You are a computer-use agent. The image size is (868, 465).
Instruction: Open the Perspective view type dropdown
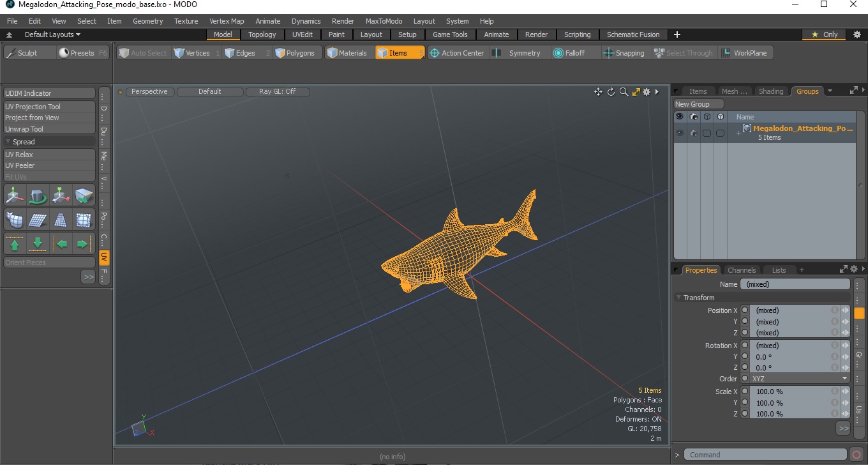point(149,92)
